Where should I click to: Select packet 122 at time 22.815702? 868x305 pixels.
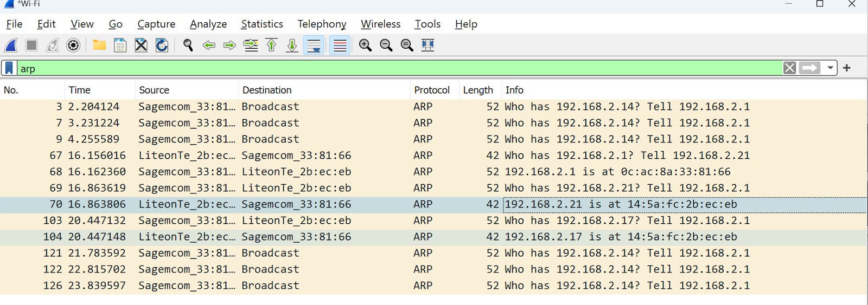[x=433, y=269]
